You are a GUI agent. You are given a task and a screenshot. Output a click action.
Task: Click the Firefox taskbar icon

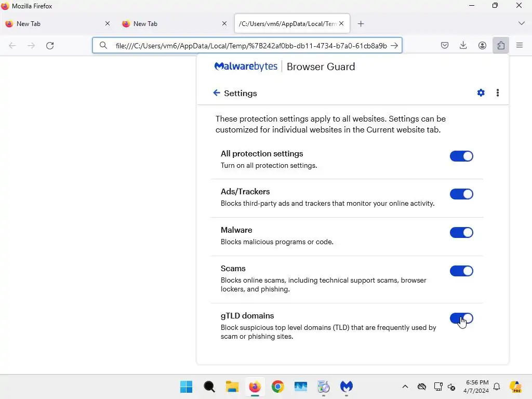[x=255, y=387]
